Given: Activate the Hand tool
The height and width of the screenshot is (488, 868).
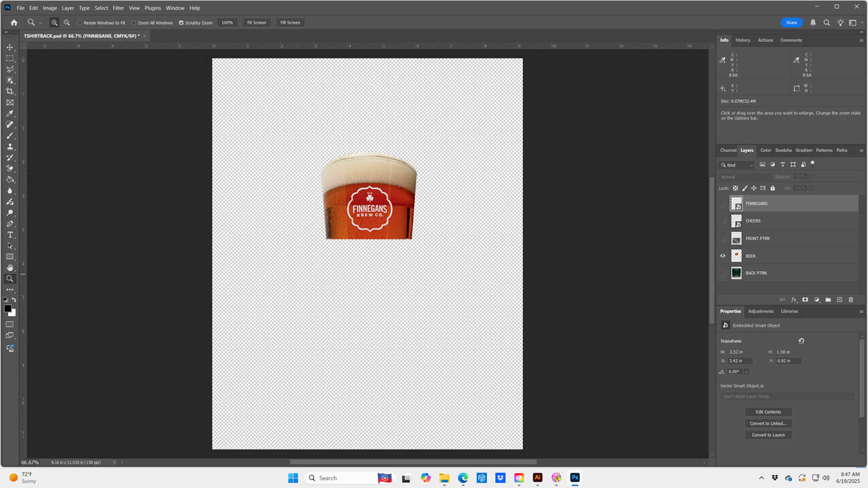Looking at the screenshot, I should [9, 268].
